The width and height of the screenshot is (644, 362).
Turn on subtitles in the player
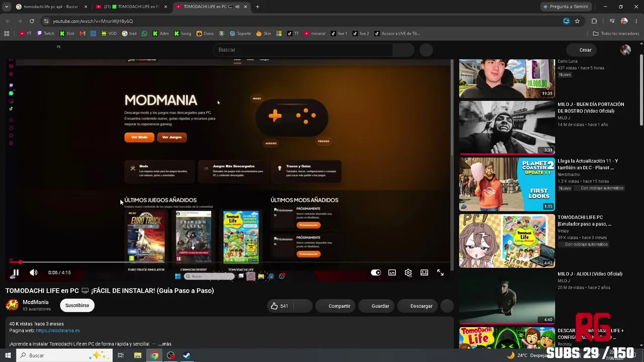coord(392,273)
